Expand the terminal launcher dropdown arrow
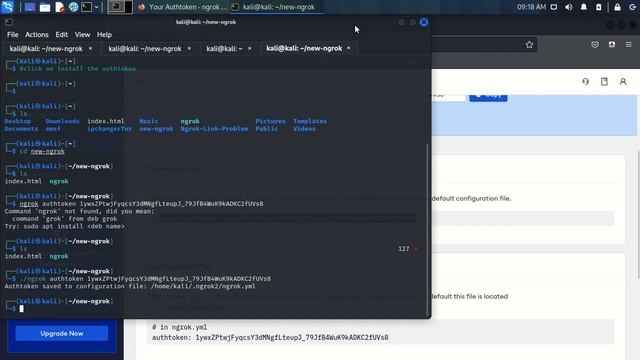This screenshot has width=640, height=360. (96, 7)
